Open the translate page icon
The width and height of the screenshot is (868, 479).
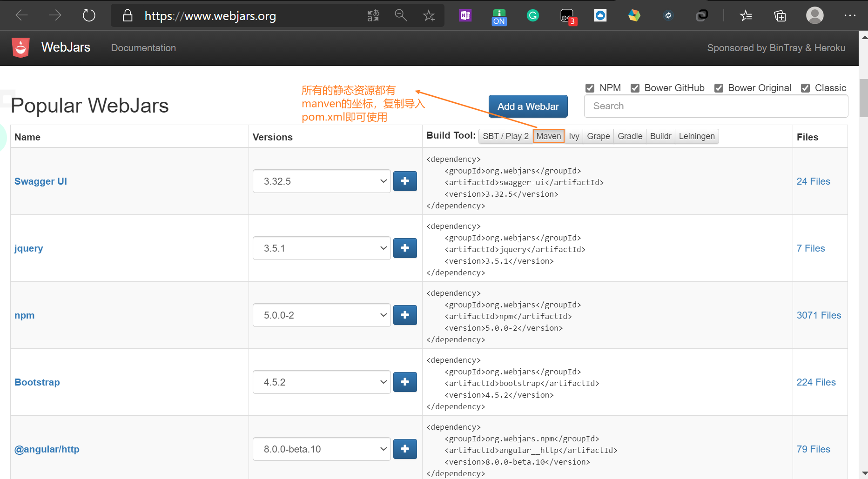373,16
